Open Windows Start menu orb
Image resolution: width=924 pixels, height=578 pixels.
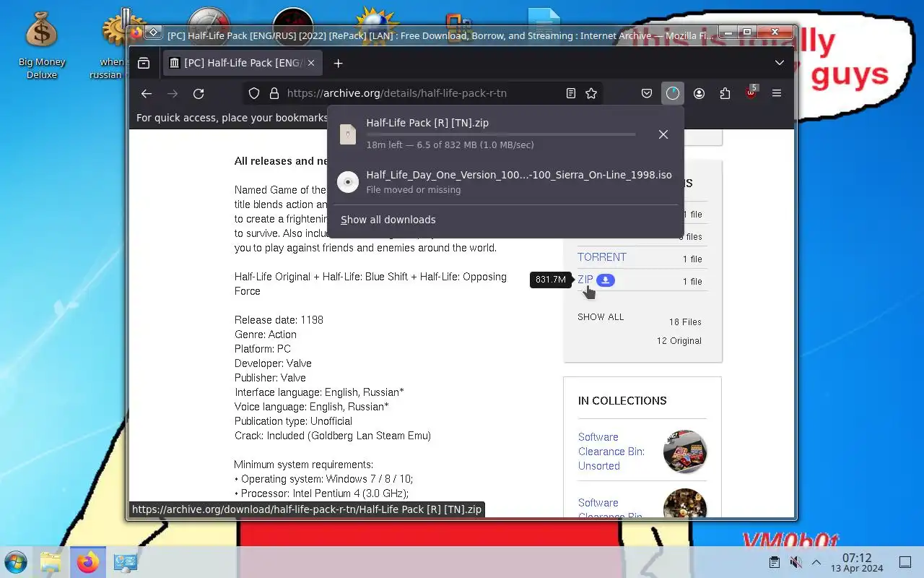16,562
